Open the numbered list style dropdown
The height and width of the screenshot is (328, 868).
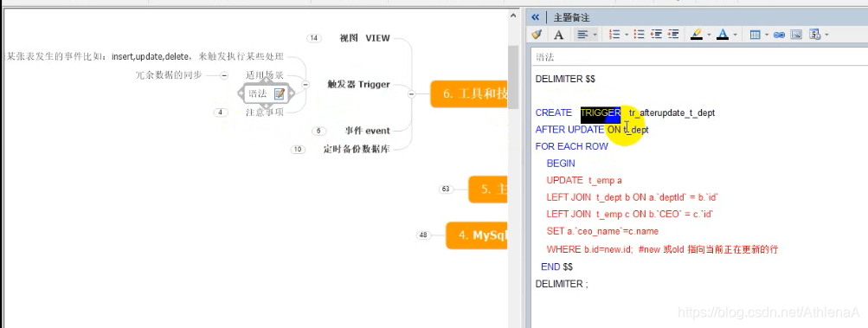[627, 35]
